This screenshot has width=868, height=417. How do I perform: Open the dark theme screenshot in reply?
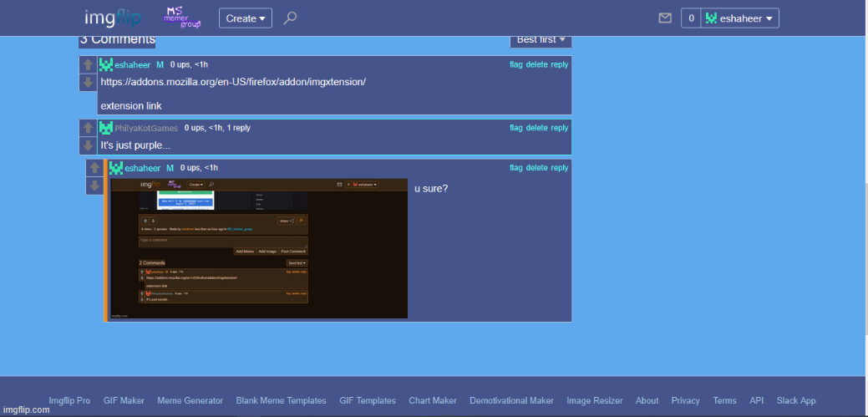(259, 248)
